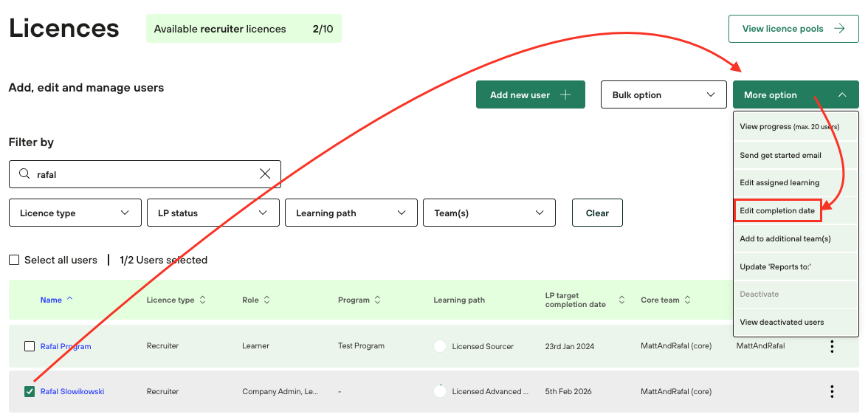Choose Edit completion date from menu

(x=777, y=210)
